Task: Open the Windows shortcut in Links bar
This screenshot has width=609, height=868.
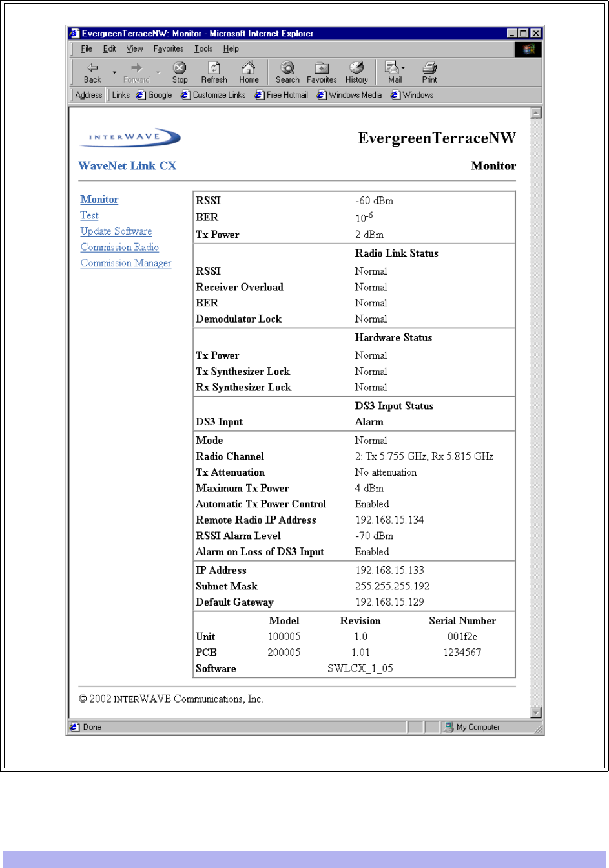Action: click(x=412, y=95)
